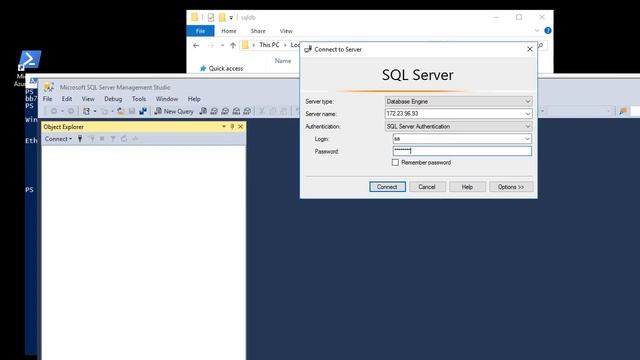
Task: Click Activity Monitor icon in Object Explorer
Action: point(135,139)
